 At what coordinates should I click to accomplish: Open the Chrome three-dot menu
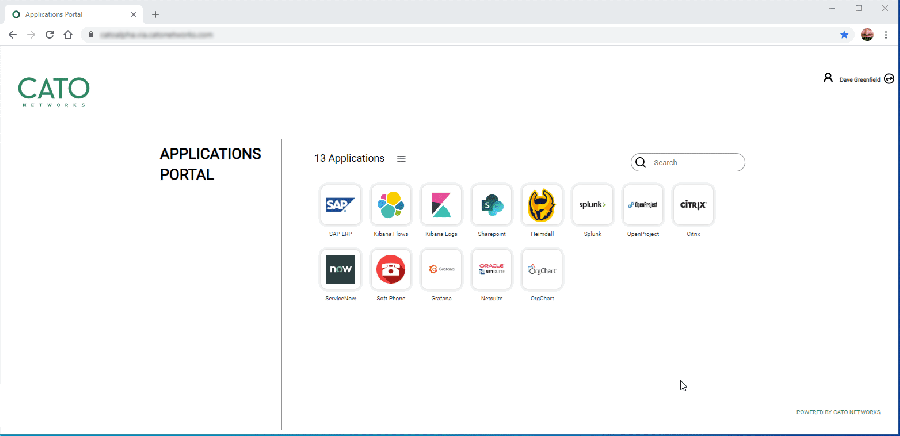886,35
